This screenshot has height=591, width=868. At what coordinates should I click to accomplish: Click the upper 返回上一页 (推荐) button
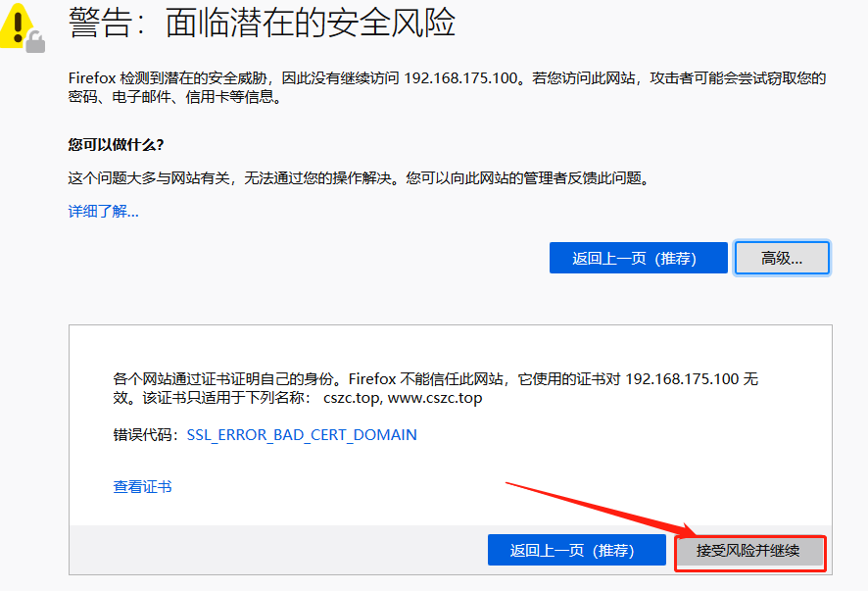pyautogui.click(x=639, y=258)
